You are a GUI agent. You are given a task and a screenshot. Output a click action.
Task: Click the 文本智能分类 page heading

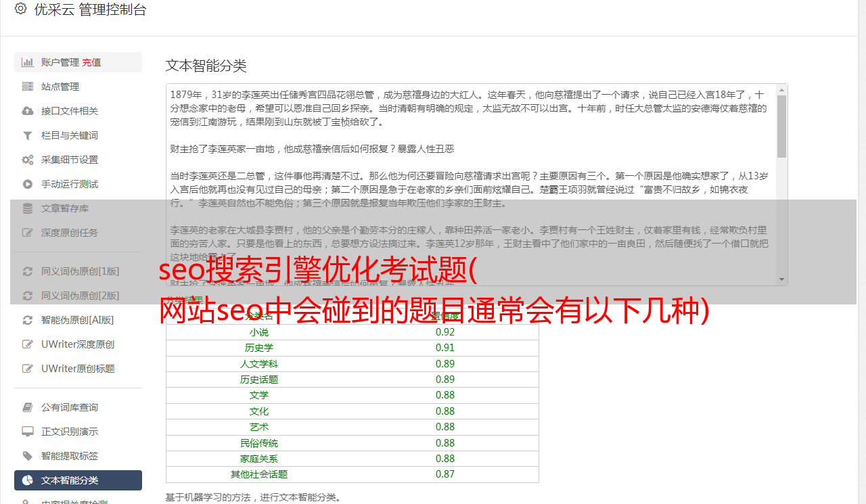point(206,66)
